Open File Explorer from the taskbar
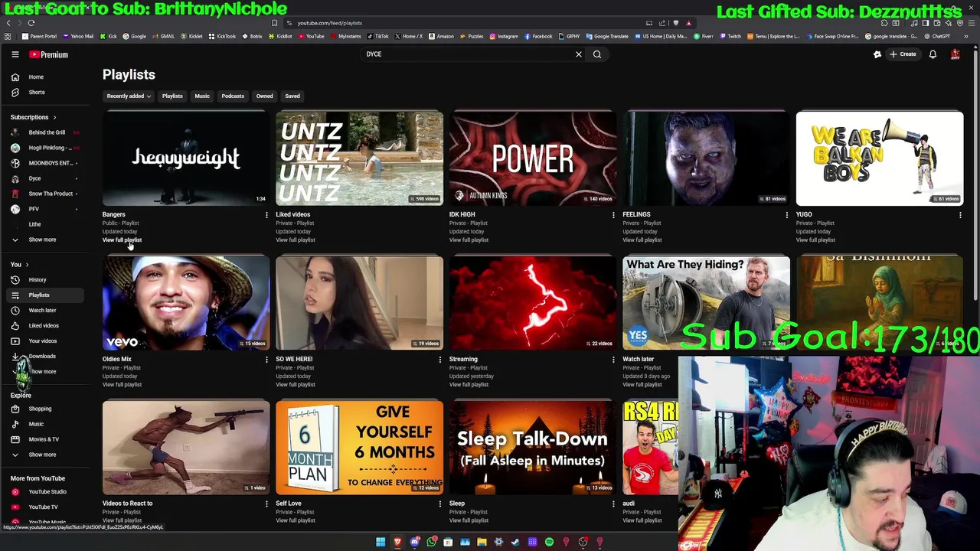Image resolution: width=980 pixels, height=551 pixels. (482, 542)
